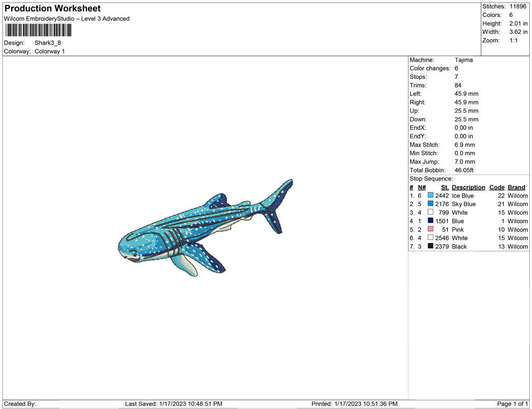The width and height of the screenshot is (532, 409).
Task: Click the St. column header
Action: point(445,187)
